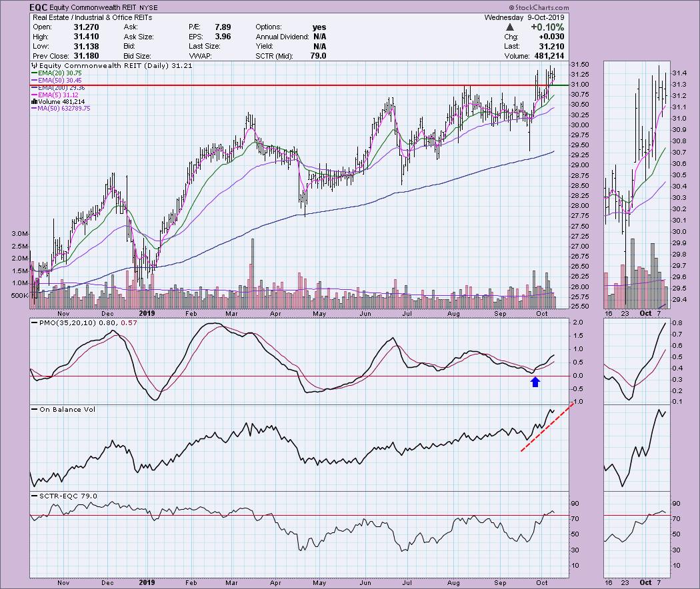The height and width of the screenshot is (589, 700).
Task: Click the 2.5M volume axis label
Action: (x=21, y=247)
